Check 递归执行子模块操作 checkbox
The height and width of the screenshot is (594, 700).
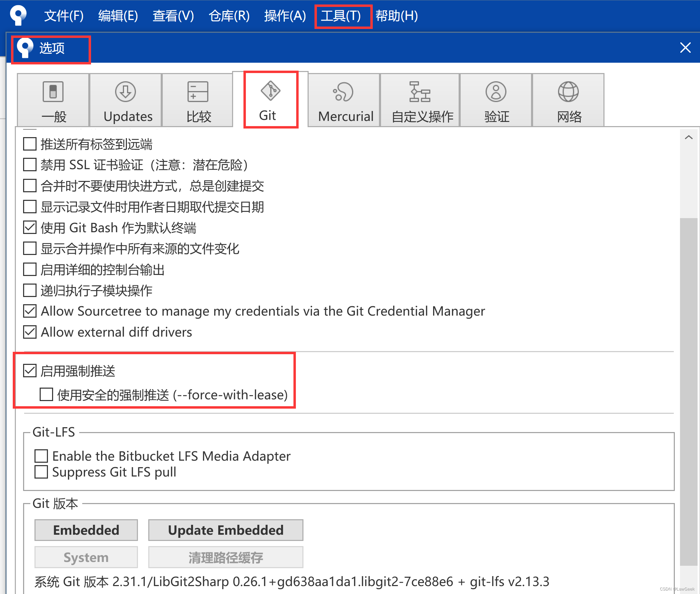click(30, 290)
